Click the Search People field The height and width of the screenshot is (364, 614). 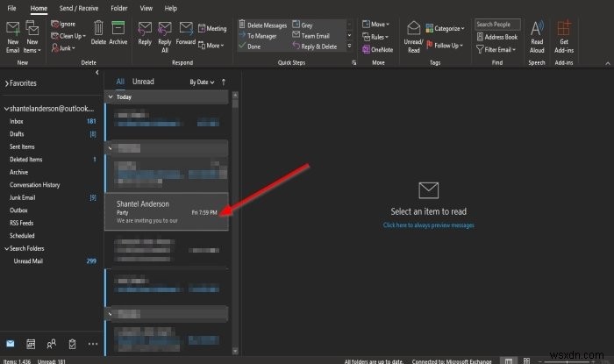pyautogui.click(x=497, y=25)
